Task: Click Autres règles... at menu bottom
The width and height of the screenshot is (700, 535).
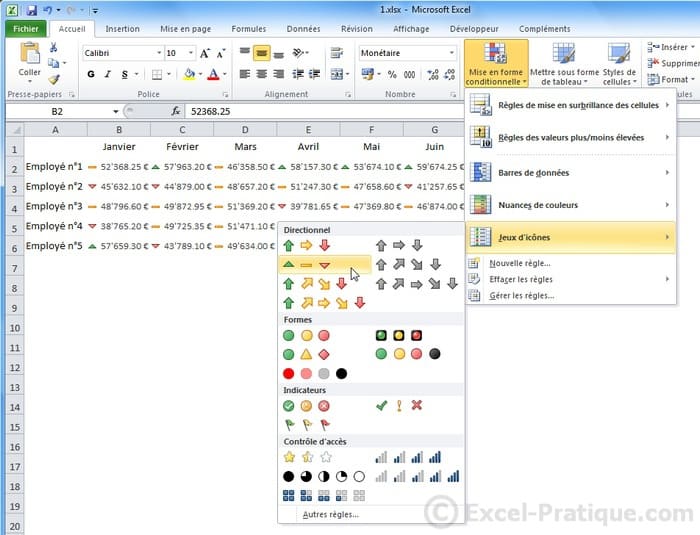Action: (330, 514)
